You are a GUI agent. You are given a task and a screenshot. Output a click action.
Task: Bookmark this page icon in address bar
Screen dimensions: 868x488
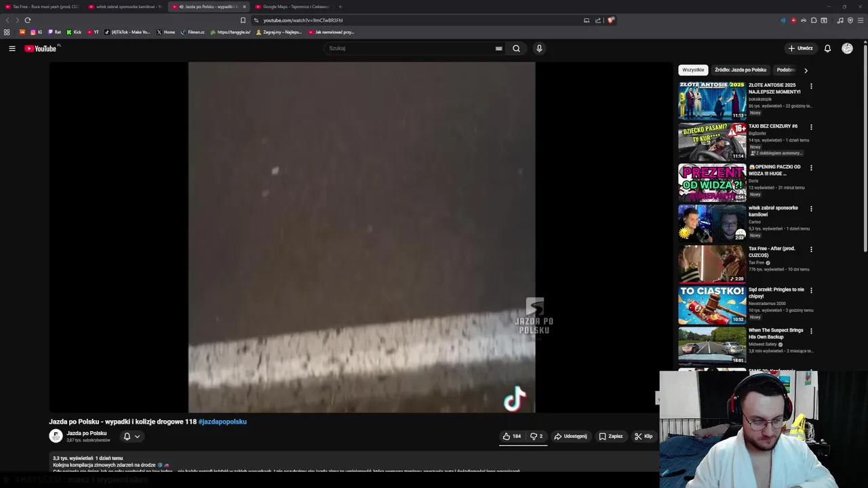(243, 20)
